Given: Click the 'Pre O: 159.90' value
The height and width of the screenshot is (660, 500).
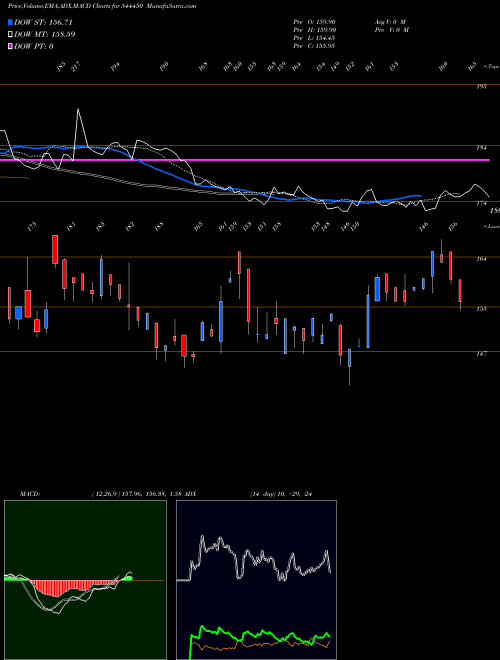Looking at the screenshot, I should [x=314, y=22].
